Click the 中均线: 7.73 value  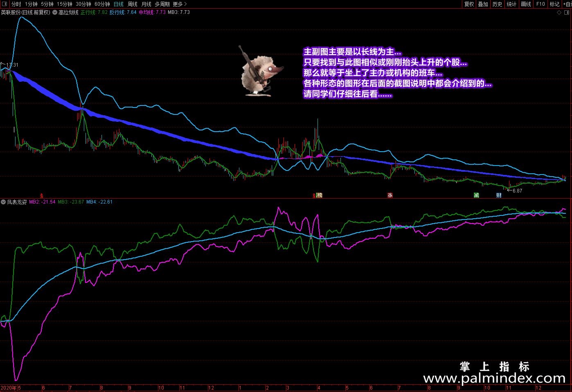[152, 12]
